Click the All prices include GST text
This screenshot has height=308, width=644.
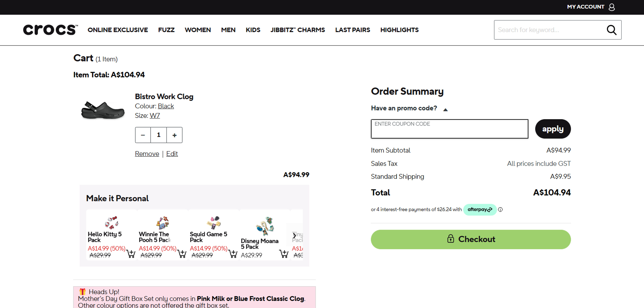(x=539, y=164)
